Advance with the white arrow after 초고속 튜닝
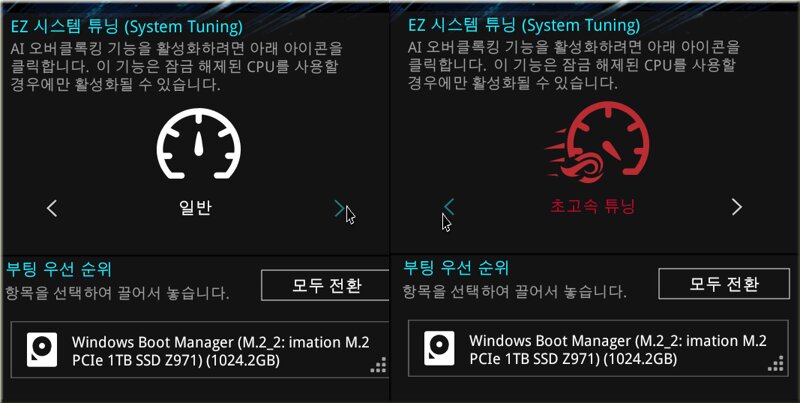800x403 pixels. pyautogui.click(x=737, y=207)
